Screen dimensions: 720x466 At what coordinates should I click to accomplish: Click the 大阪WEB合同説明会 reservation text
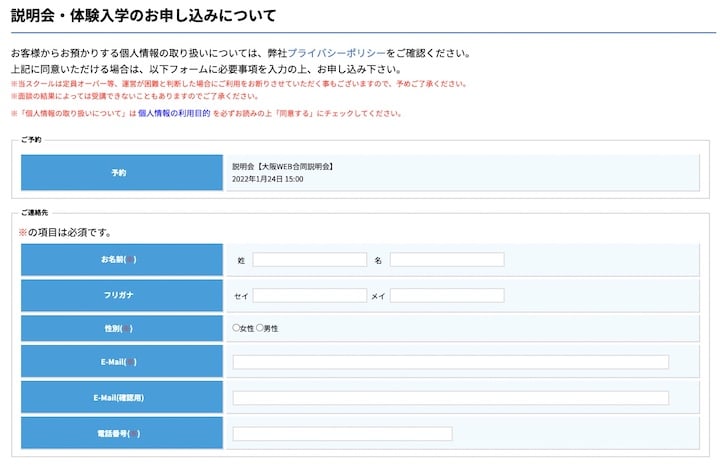coord(283,166)
